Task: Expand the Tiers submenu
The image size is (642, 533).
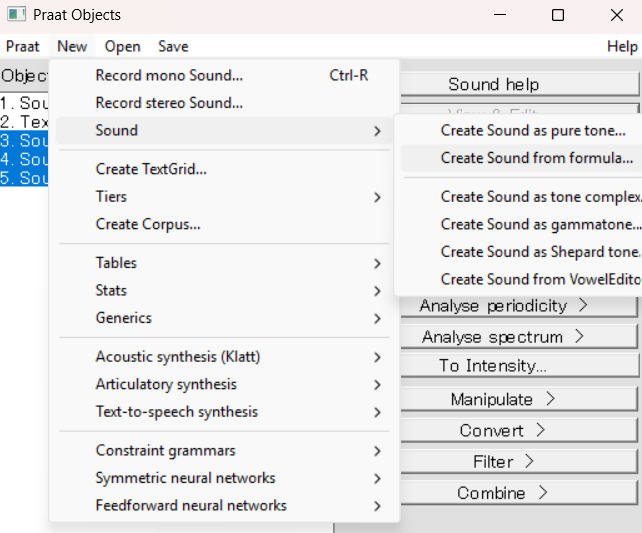Action: pyautogui.click(x=224, y=196)
